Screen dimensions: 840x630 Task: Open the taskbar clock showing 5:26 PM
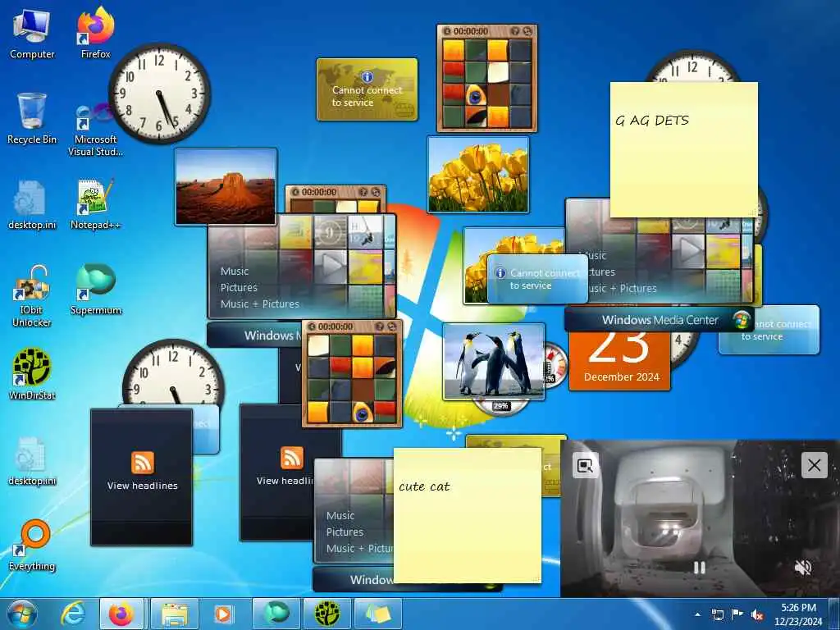pos(798,614)
